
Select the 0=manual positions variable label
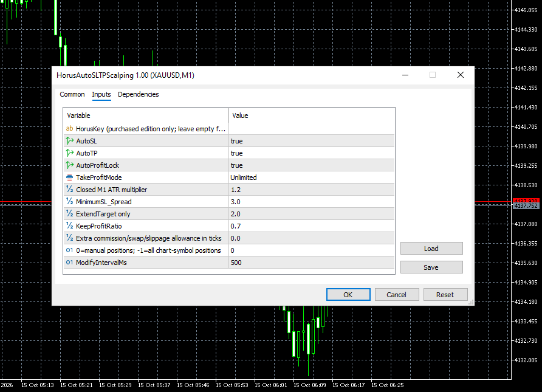point(148,250)
